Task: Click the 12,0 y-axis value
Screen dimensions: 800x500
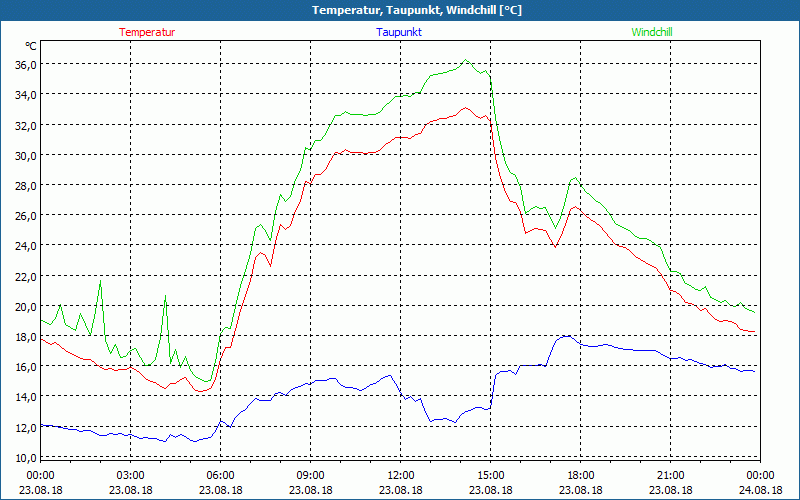Action: tap(25, 428)
